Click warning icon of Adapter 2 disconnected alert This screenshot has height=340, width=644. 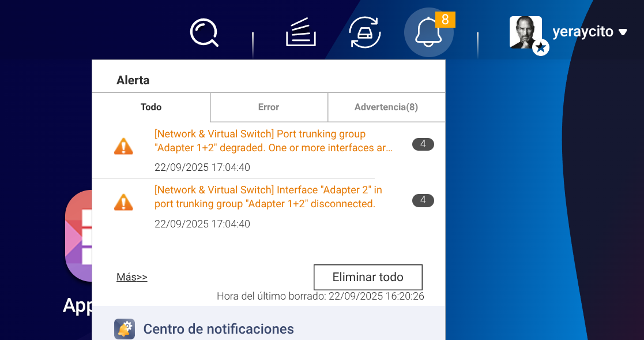[123, 203]
